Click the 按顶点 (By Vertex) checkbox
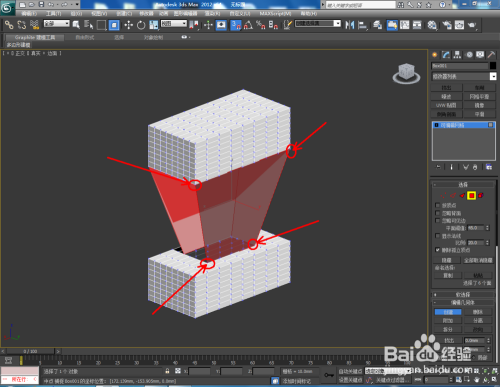The image size is (500, 387). point(438,205)
